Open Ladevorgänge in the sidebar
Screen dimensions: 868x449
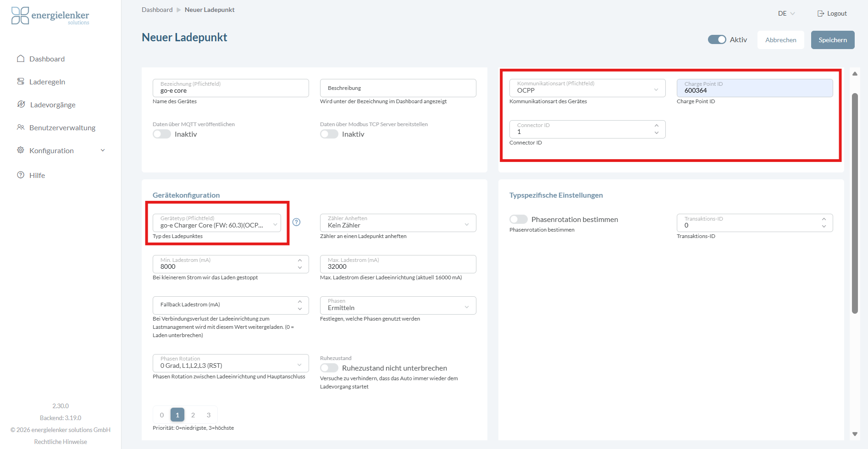pyautogui.click(x=52, y=105)
